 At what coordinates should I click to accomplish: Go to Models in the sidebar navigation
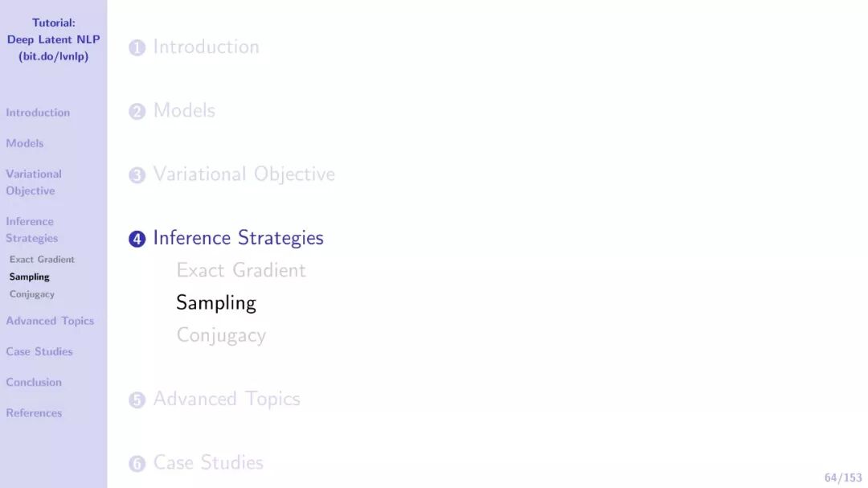click(25, 143)
